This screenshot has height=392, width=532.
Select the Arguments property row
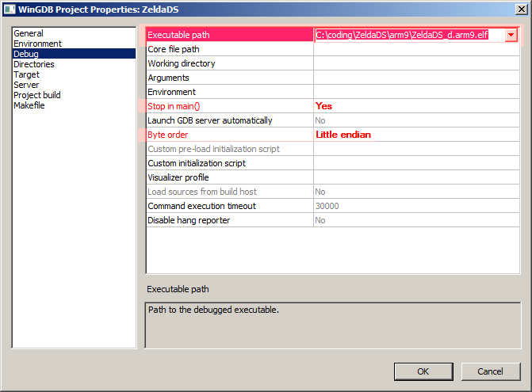point(230,78)
